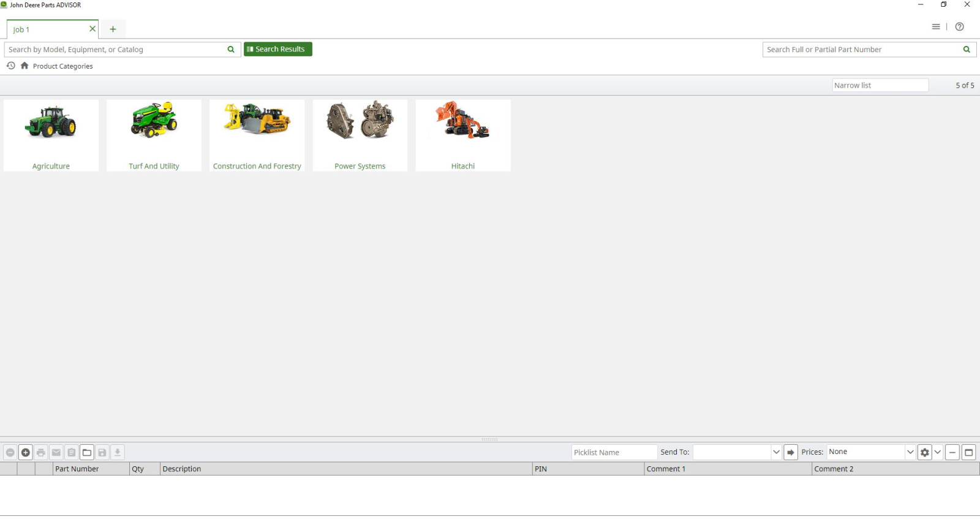Email the picklist via the envelope icon

56,452
